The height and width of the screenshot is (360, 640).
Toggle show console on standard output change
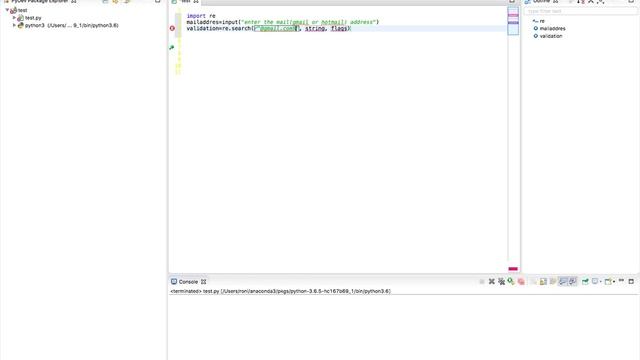click(x=563, y=282)
